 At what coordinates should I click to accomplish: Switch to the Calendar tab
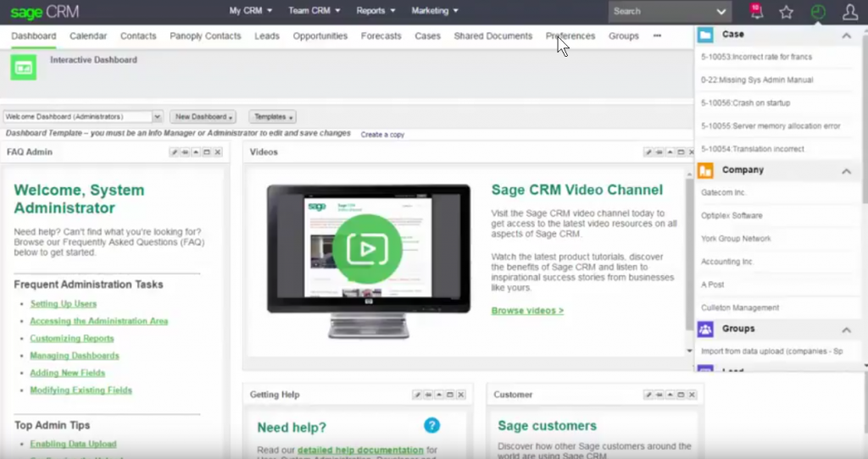tap(88, 36)
